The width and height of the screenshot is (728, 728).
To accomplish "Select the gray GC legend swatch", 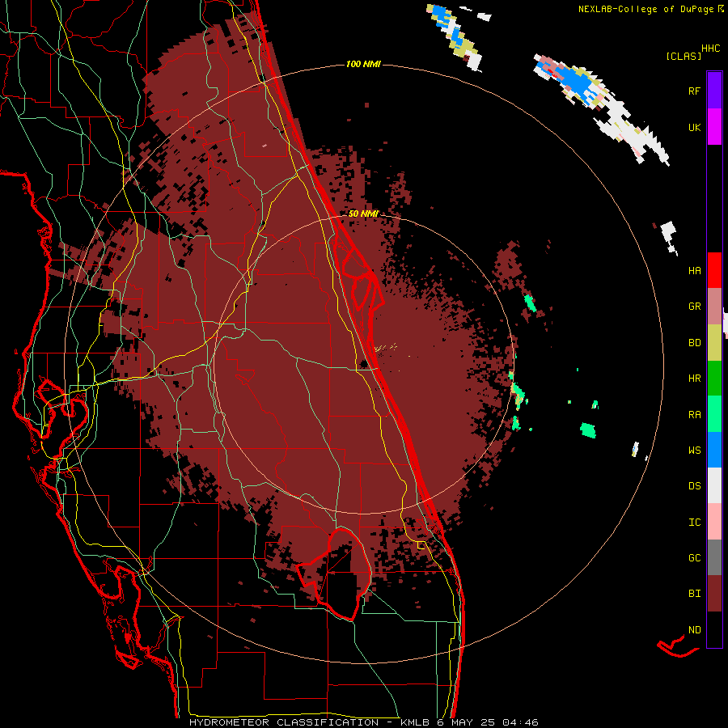I will coord(714,557).
